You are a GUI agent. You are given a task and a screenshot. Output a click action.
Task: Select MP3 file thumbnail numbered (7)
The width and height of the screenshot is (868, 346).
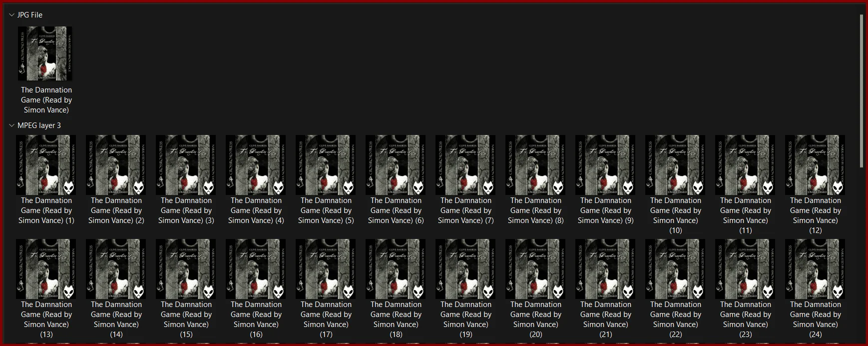465,165
